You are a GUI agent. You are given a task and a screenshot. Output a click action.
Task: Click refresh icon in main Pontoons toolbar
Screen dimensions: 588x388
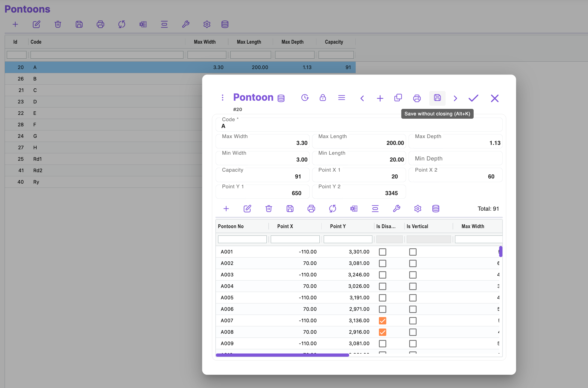(122, 24)
